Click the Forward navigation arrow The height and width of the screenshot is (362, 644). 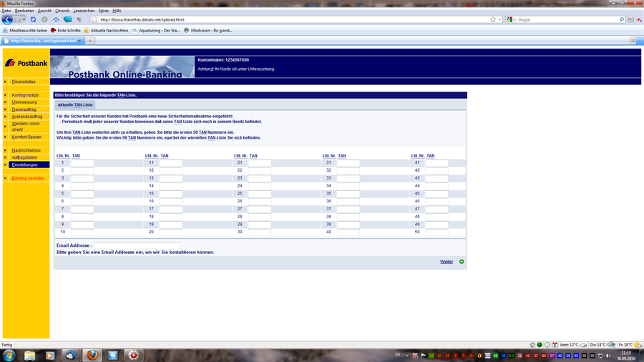pyautogui.click(x=17, y=19)
